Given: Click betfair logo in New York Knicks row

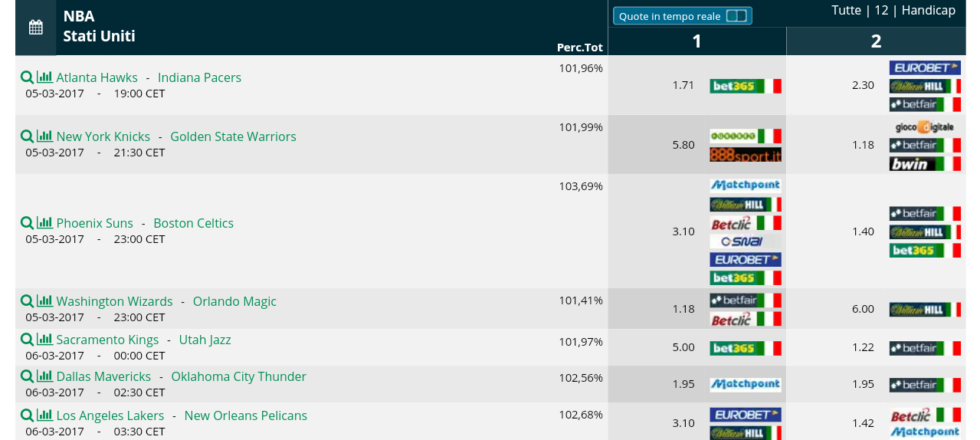Looking at the screenshot, I should coord(925,145).
